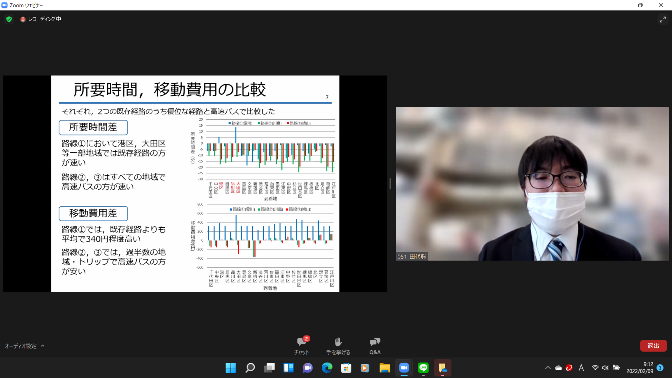This screenshot has width=672, height=378.
Task: Open clock and date notification panel
Action: (640, 368)
